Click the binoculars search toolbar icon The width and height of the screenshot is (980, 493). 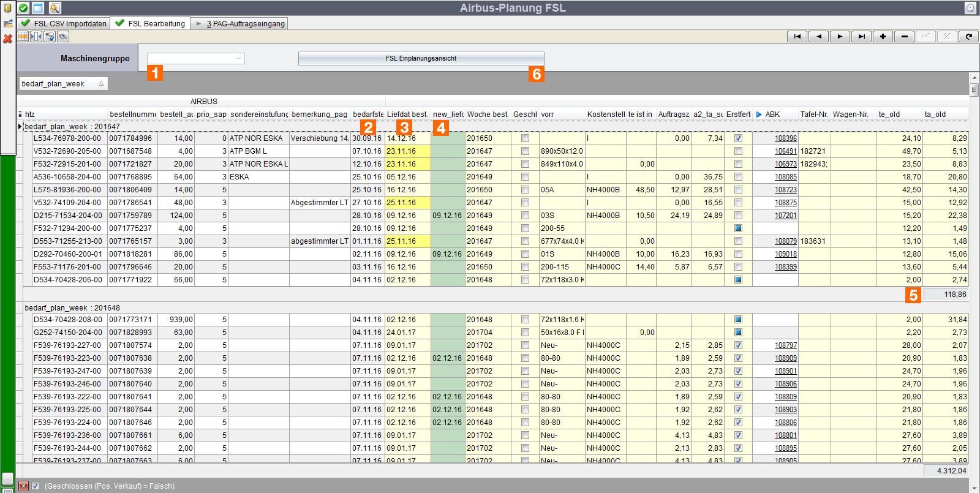[x=63, y=37]
